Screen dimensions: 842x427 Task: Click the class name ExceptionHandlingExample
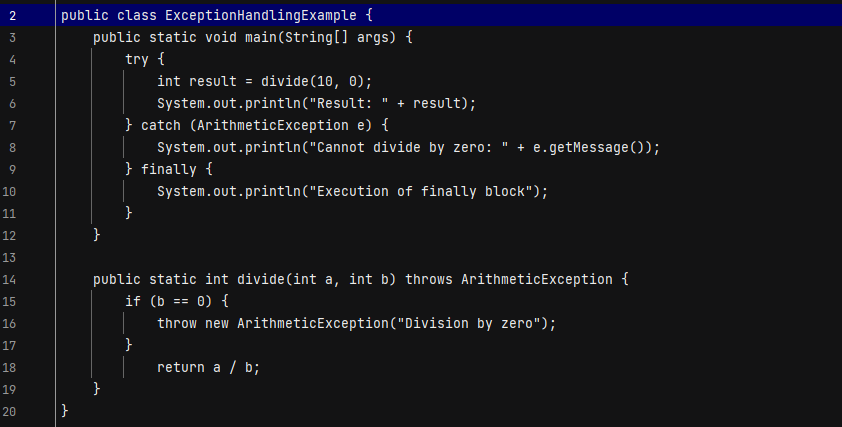[260, 16]
